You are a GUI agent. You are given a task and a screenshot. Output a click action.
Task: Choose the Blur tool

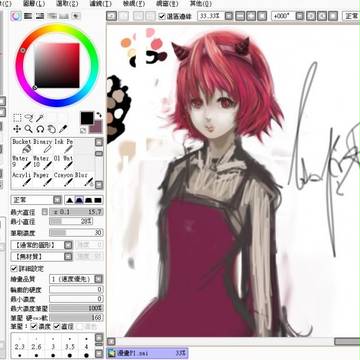83,179
